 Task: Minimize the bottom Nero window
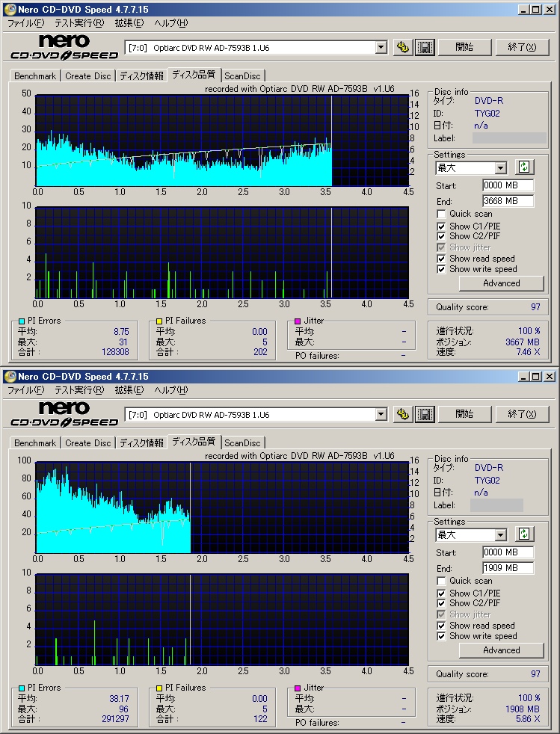click(x=525, y=377)
